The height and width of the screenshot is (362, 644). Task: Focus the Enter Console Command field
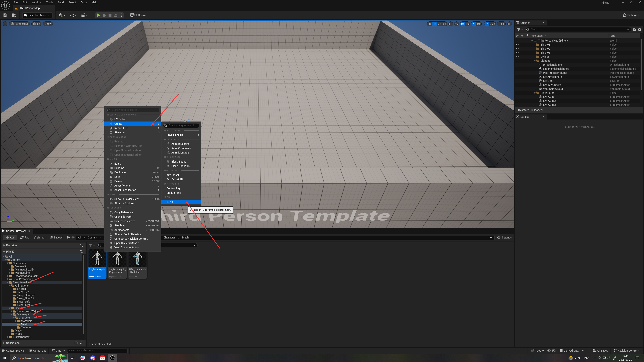[x=97, y=351]
